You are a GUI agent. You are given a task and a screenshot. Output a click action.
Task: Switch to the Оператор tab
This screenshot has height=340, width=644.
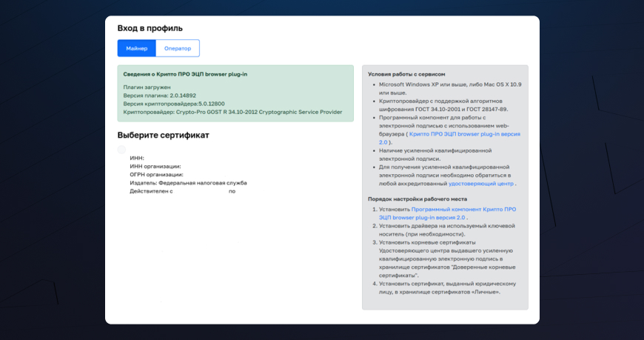point(178,48)
